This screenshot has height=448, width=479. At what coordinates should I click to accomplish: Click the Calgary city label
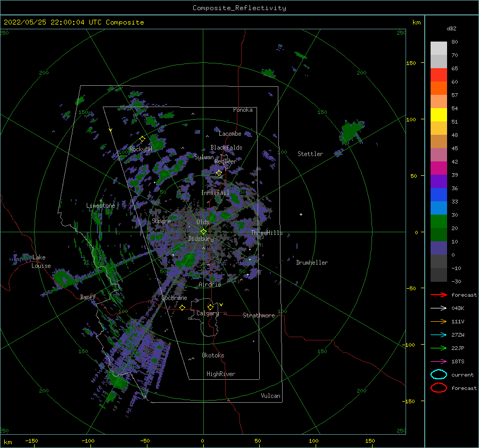208,313
